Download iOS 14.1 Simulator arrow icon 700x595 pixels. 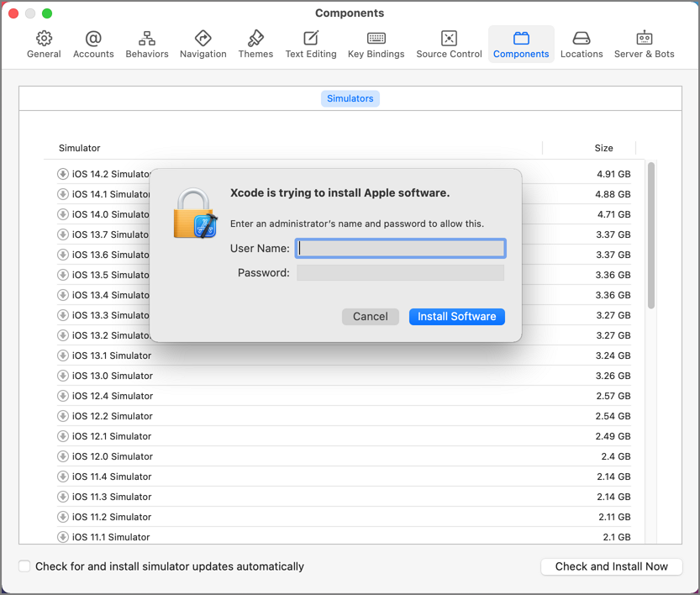(63, 194)
